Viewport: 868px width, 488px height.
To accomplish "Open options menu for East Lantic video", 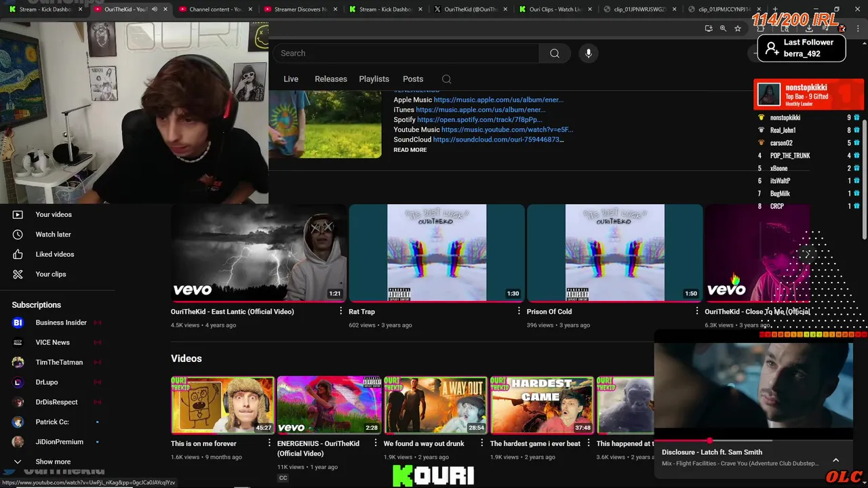I will 341,311.
